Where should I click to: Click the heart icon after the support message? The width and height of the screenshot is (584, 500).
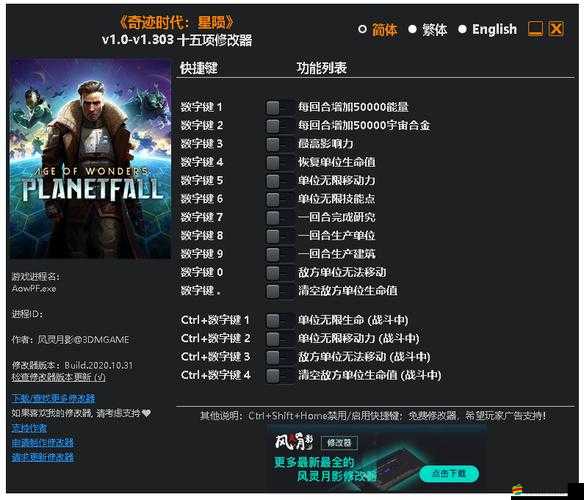(147, 413)
